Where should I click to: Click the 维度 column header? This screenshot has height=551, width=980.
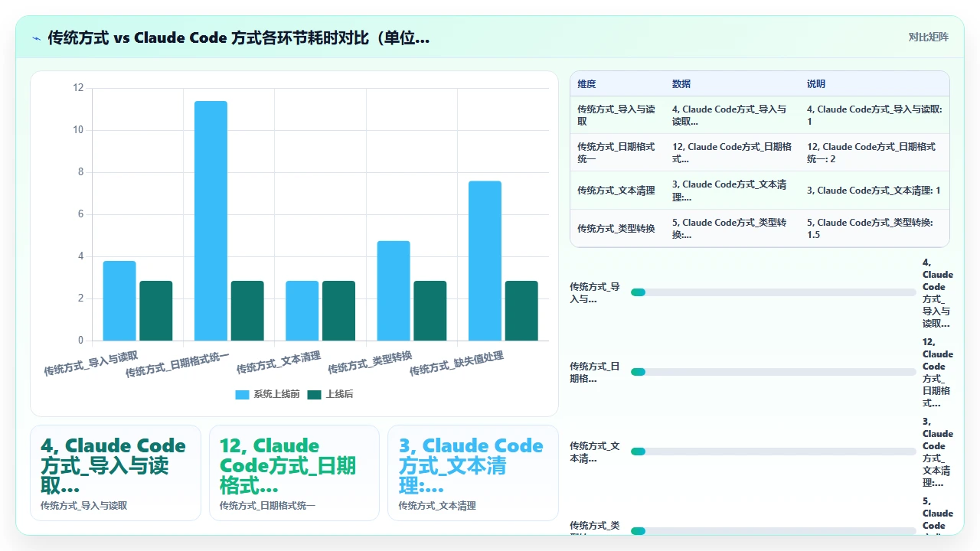587,84
